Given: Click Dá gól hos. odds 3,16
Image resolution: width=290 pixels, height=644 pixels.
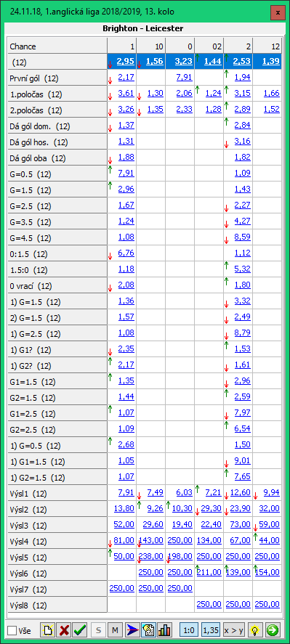Looking at the screenshot, I should pos(242,141).
